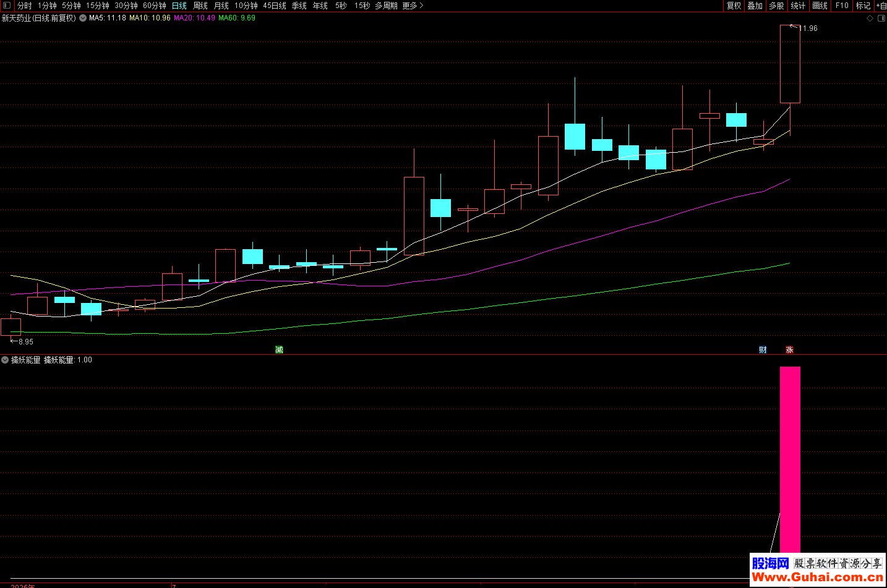The width and height of the screenshot is (887, 588).
Task: Click the +自 add-to-watchlist button
Action: click(x=881, y=6)
